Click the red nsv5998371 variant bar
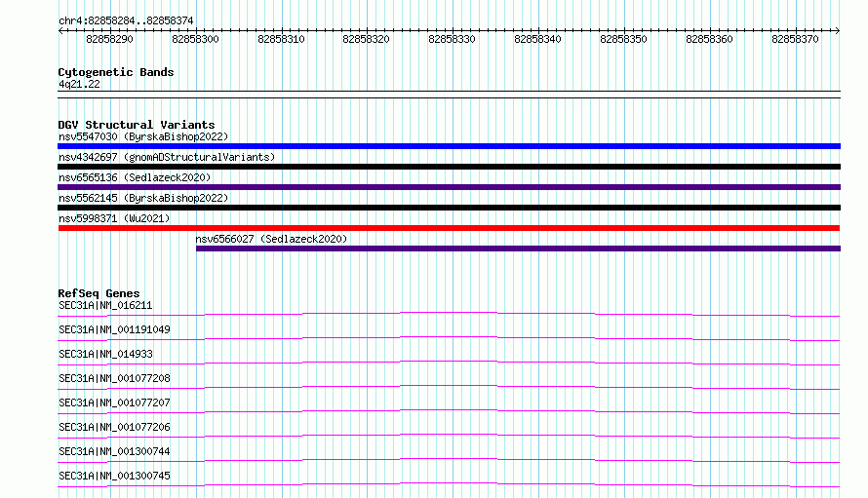The image size is (868, 498). coord(449,228)
